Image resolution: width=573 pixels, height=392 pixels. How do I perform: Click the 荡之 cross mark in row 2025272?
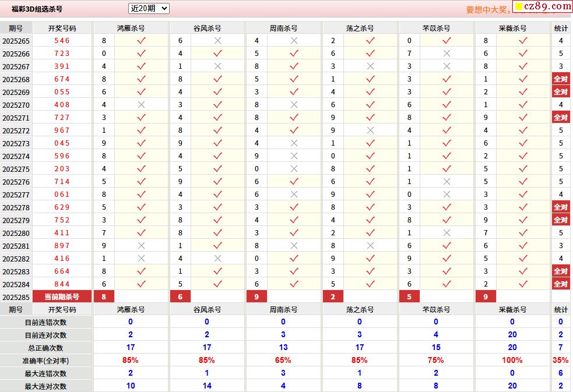(x=371, y=130)
